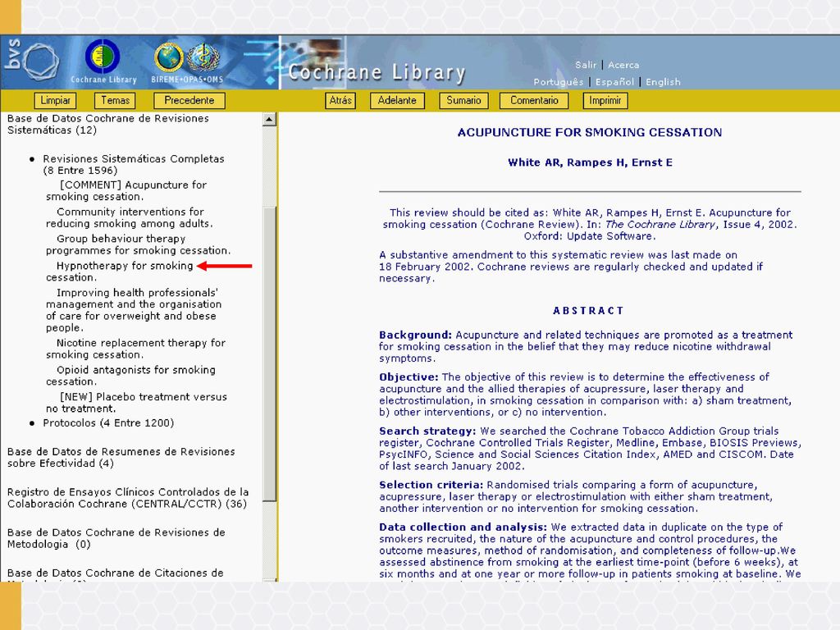Screen dimensions: 840x630
Task: Click the Data collection and analysis heading
Action: tap(463, 527)
